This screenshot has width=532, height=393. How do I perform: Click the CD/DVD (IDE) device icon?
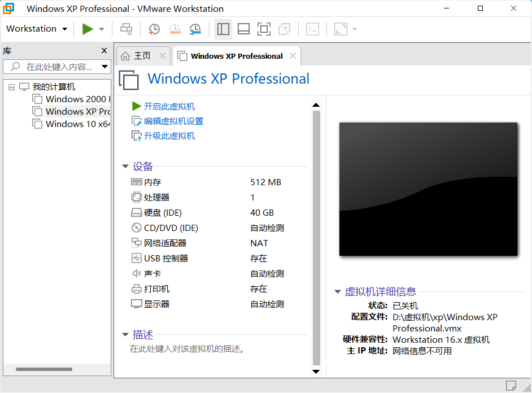(136, 228)
